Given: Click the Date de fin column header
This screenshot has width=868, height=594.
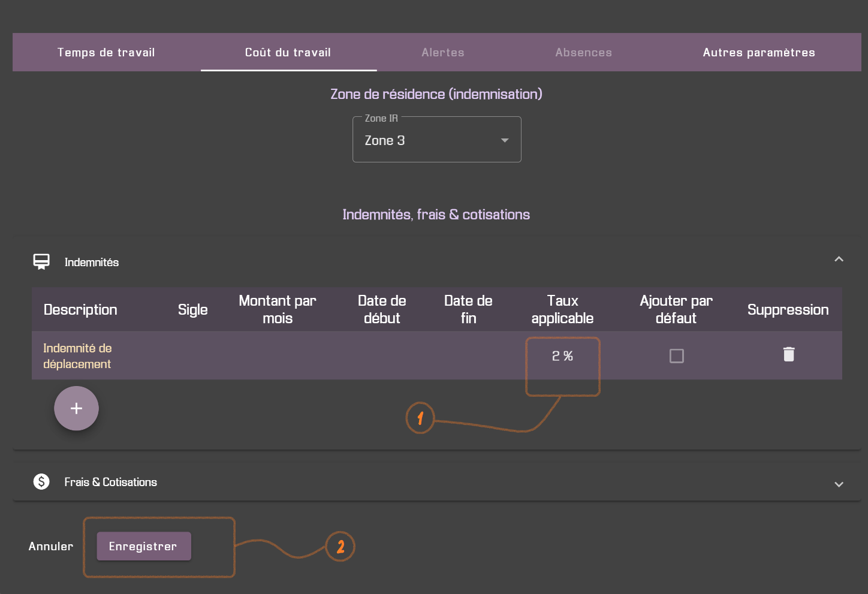Looking at the screenshot, I should [x=468, y=309].
